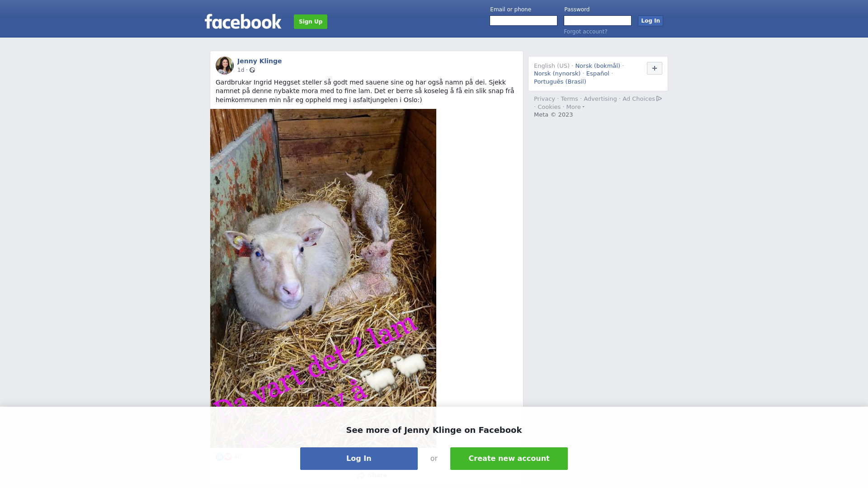Focus the Email or phone field
This screenshot has height=488, width=868.
point(523,21)
